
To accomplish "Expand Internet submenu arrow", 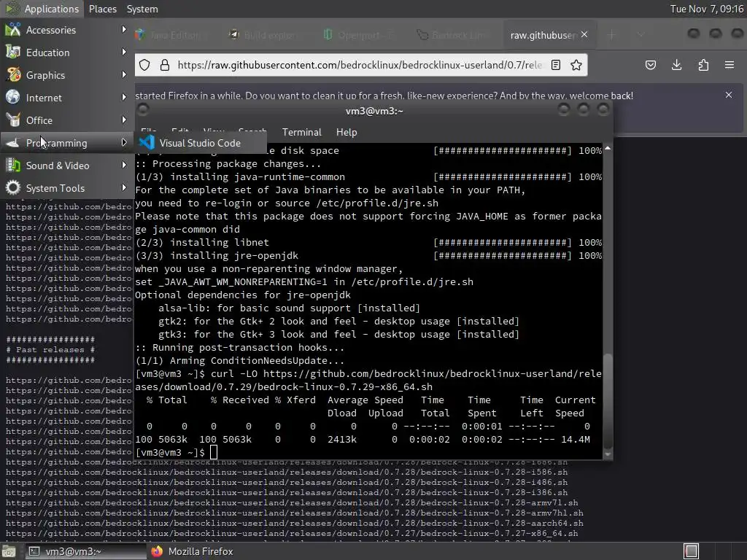I will [124, 97].
